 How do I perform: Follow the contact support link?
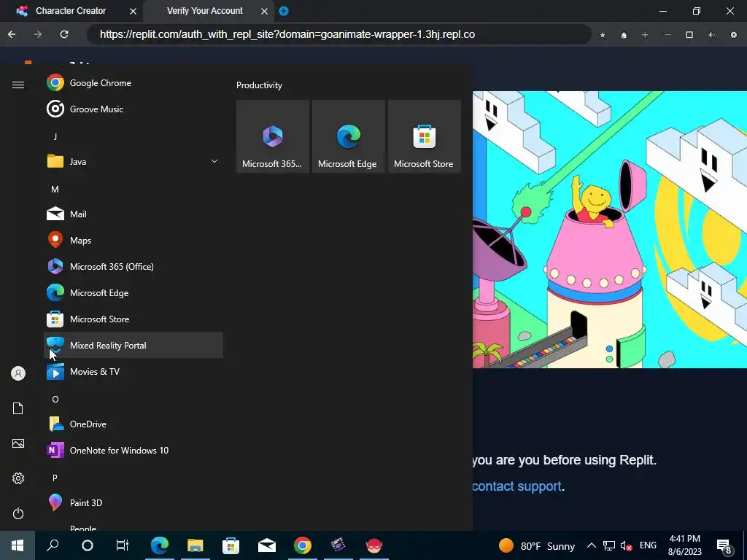pos(516,486)
